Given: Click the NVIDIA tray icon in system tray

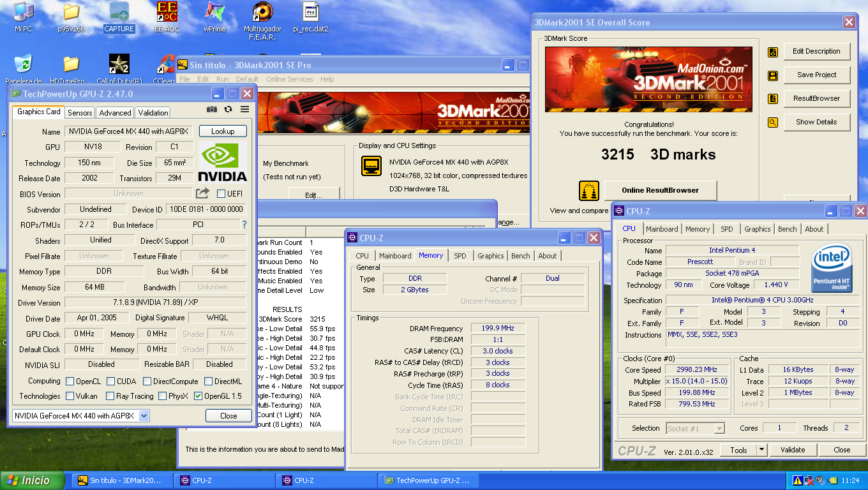Looking at the screenshot, I should point(832,480).
